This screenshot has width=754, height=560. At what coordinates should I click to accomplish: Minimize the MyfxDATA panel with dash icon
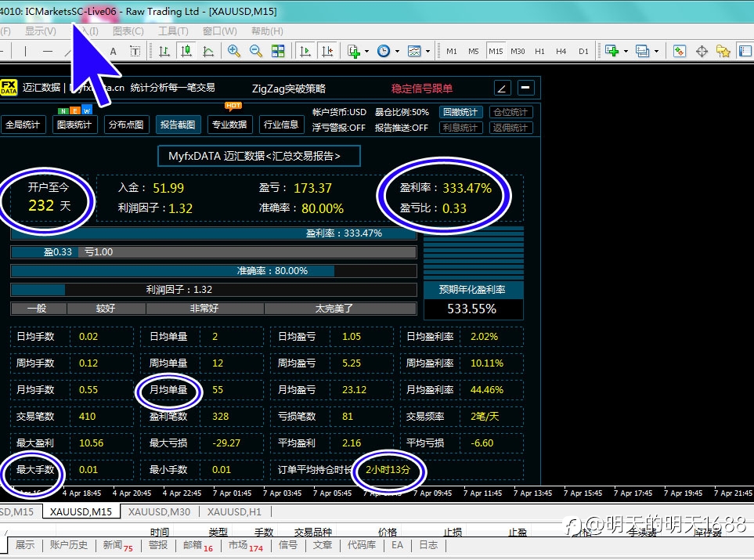click(525, 88)
